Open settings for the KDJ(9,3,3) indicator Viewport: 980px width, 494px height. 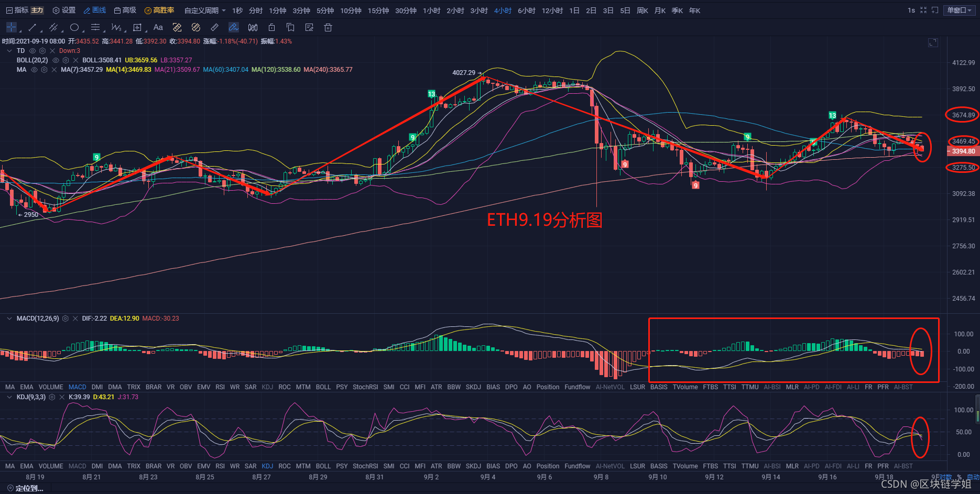pos(52,397)
